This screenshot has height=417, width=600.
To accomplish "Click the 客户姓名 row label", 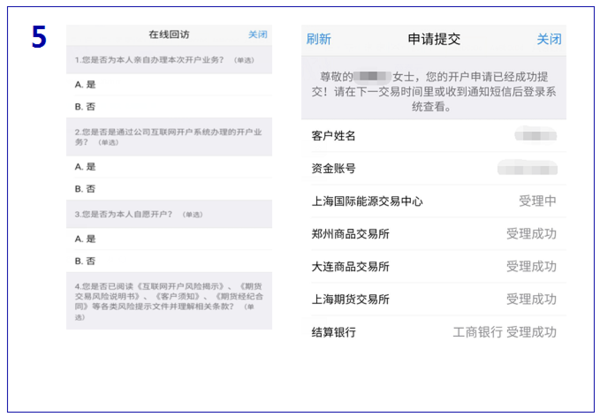I will pos(333,136).
